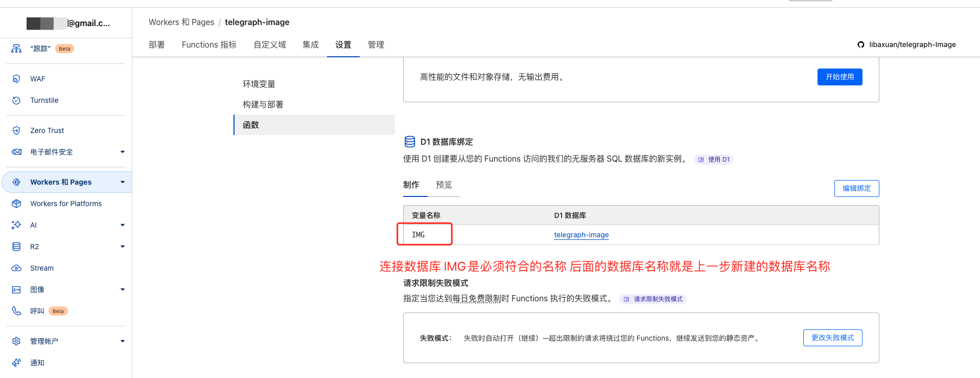This screenshot has width=980, height=378.
Task: Open the libaxuan/telegraph-Image GitHub repository link
Action: [912, 45]
